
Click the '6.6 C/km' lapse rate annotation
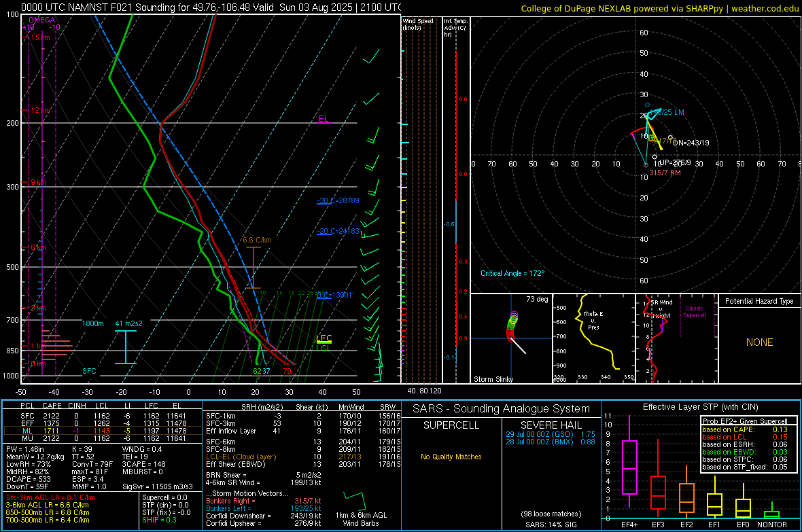[x=258, y=240]
